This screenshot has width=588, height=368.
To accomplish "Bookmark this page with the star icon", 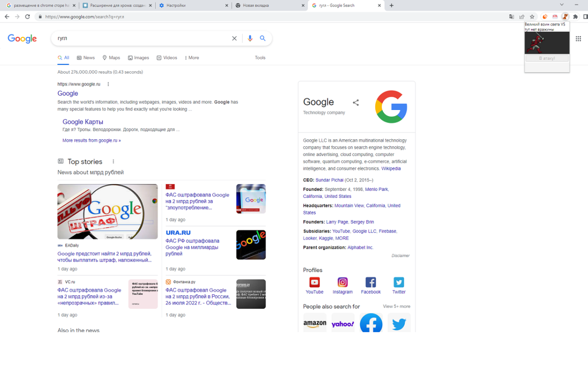I will tap(532, 17).
